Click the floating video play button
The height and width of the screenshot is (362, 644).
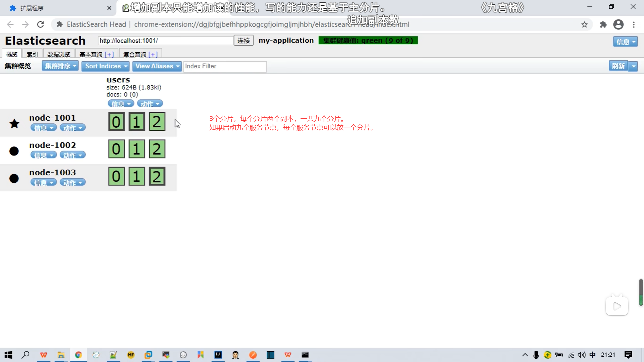tap(617, 306)
